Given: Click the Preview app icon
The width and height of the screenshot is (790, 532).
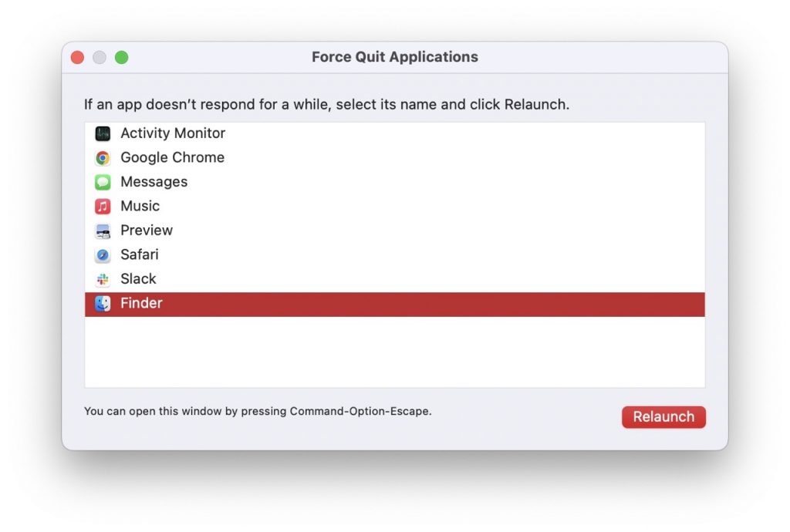Looking at the screenshot, I should (103, 230).
